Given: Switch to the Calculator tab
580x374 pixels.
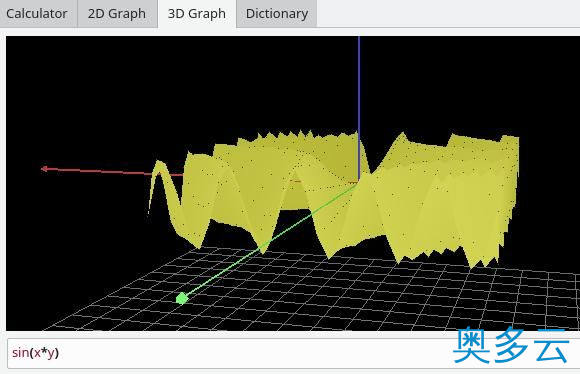Looking at the screenshot, I should click(37, 14).
